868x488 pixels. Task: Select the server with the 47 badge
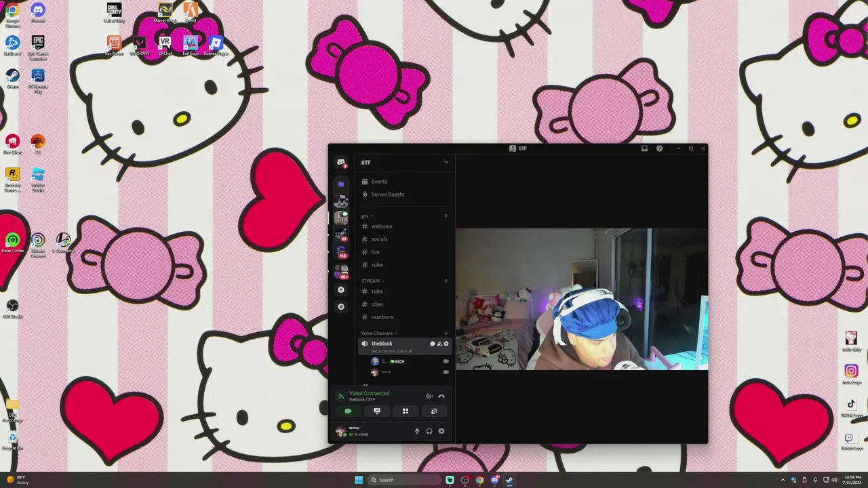(341, 235)
